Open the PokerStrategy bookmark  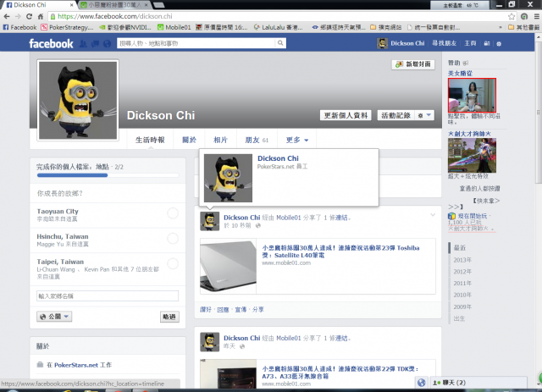click(x=67, y=27)
